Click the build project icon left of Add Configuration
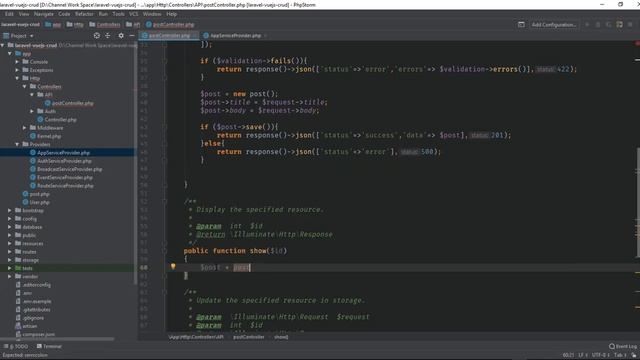This screenshot has width=640, height=360. click(x=521, y=24)
